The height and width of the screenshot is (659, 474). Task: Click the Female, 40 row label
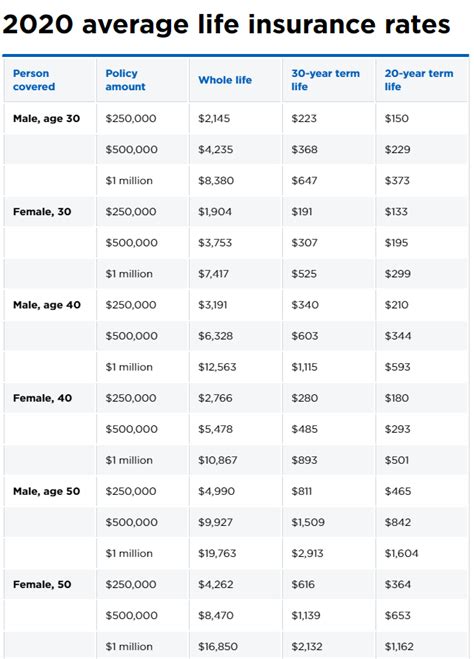pos(42,398)
